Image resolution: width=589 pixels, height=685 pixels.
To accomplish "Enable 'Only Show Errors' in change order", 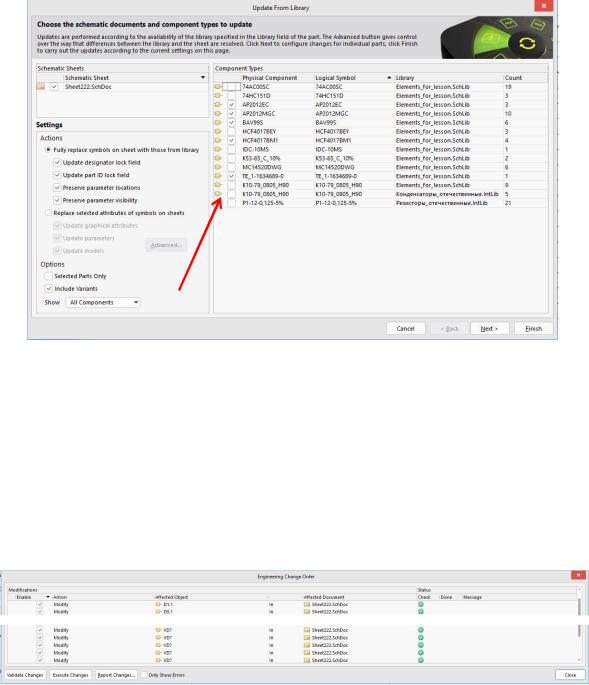I will [144, 675].
